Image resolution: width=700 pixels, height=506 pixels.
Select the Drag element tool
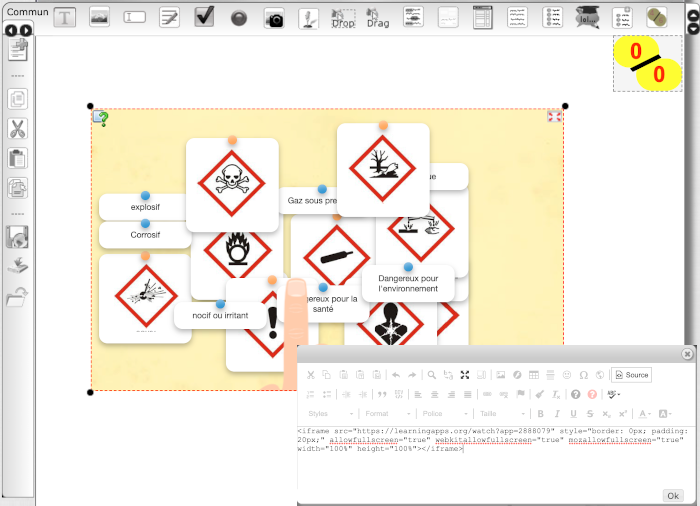click(377, 18)
